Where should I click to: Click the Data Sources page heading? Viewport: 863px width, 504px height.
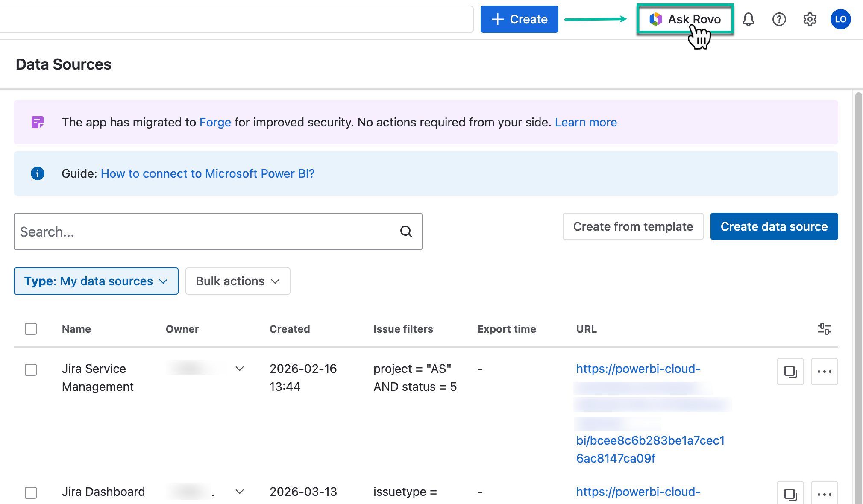point(64,64)
